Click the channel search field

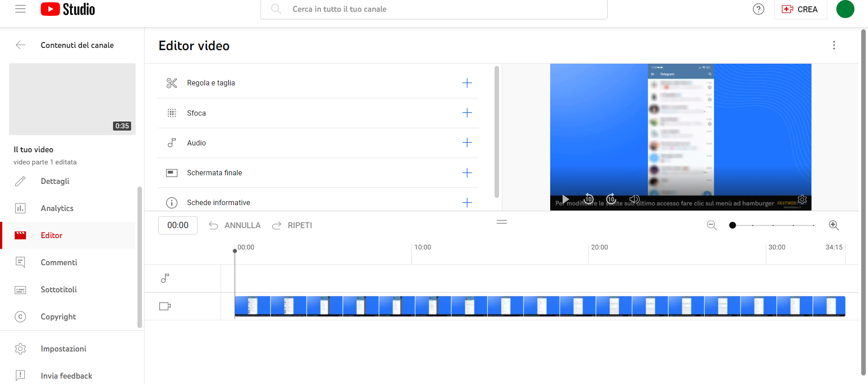click(x=434, y=9)
